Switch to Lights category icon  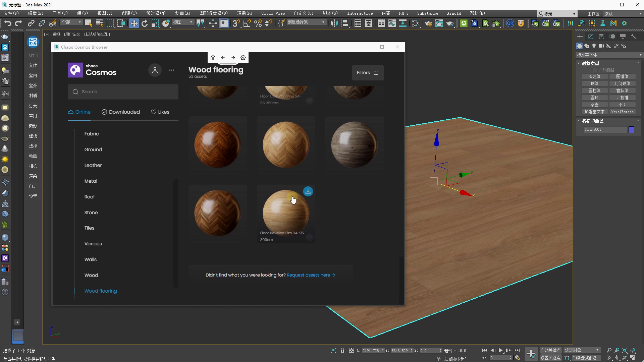point(594,46)
